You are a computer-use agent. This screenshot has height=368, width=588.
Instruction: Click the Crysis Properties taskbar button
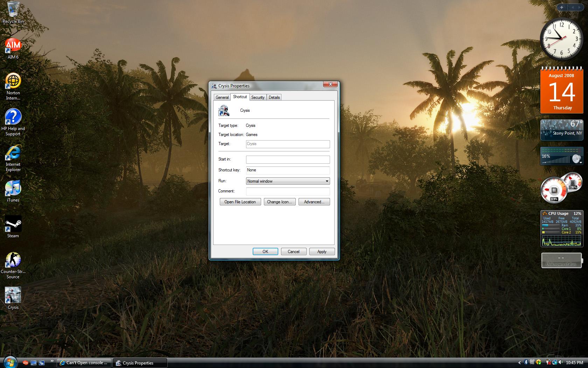(140, 363)
